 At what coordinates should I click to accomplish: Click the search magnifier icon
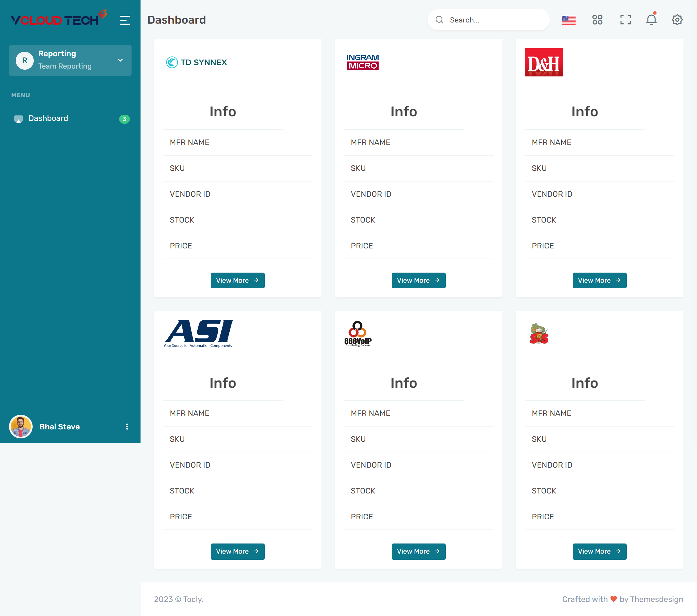tap(439, 20)
